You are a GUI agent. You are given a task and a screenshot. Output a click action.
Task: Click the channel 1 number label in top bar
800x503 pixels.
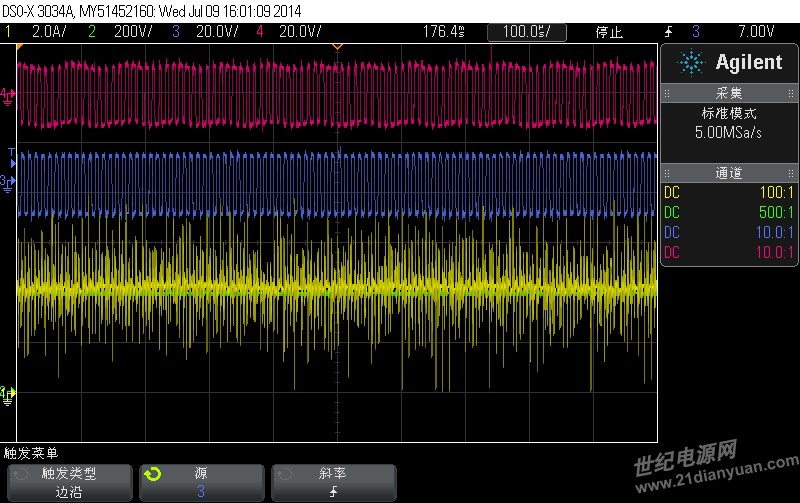coord(8,32)
